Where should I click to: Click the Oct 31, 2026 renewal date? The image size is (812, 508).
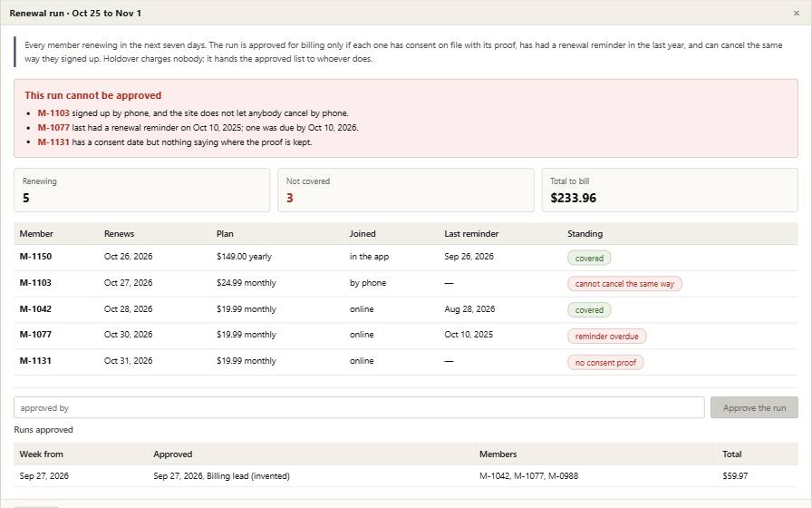[x=129, y=361]
